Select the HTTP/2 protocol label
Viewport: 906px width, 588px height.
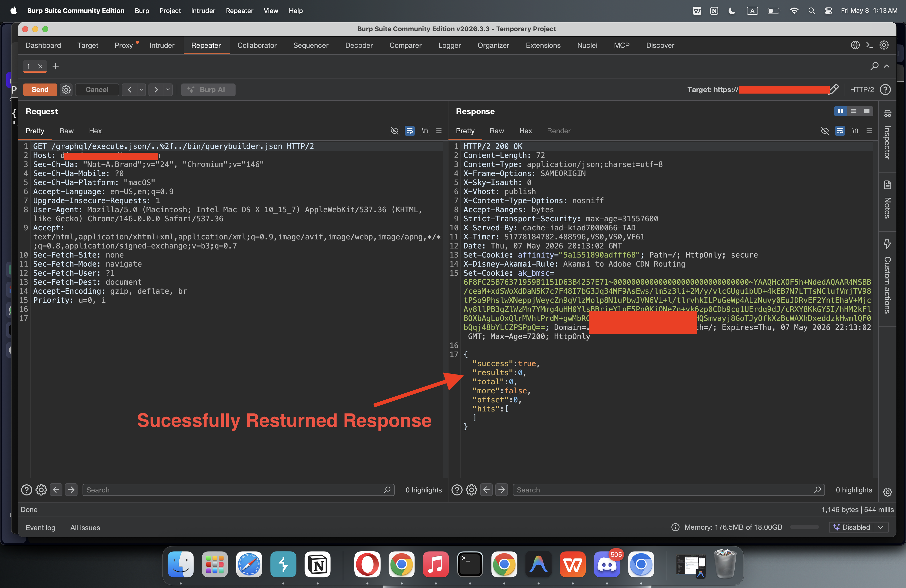click(862, 90)
